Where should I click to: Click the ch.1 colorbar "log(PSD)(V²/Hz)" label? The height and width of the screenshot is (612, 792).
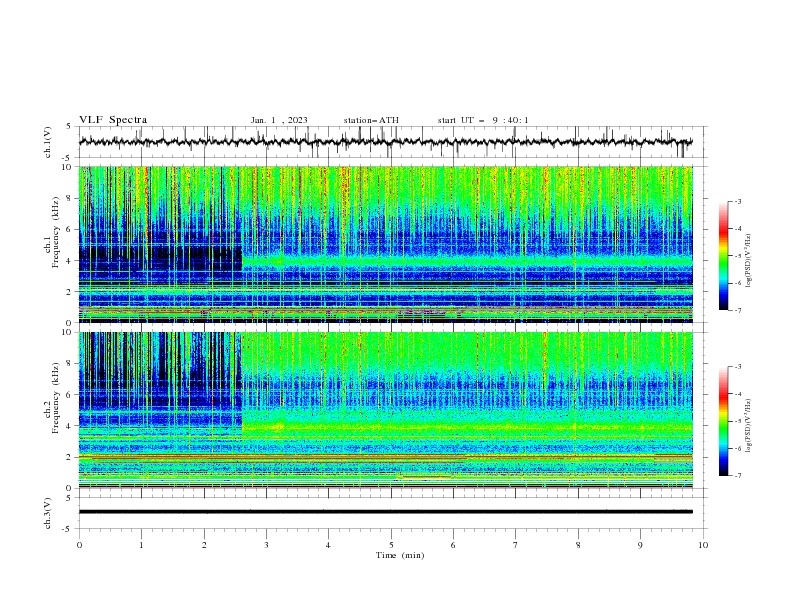(x=748, y=261)
